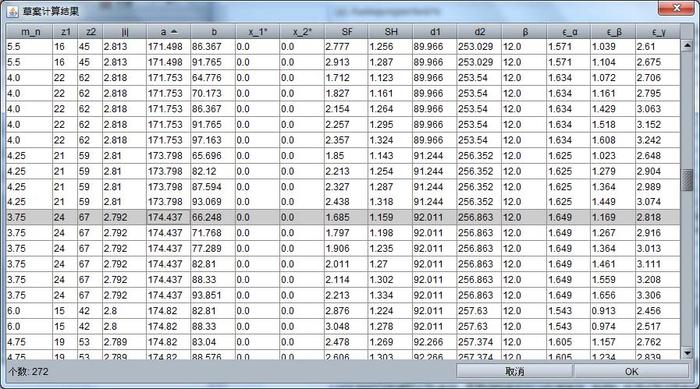Click b value 77.289
Viewport: 700px width, 389px height.
click(x=213, y=249)
